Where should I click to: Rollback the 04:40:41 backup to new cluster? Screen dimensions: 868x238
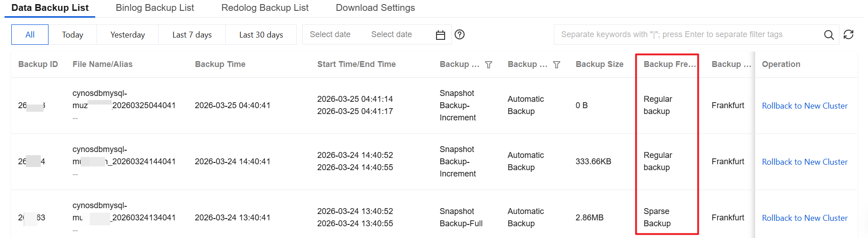[x=805, y=106]
